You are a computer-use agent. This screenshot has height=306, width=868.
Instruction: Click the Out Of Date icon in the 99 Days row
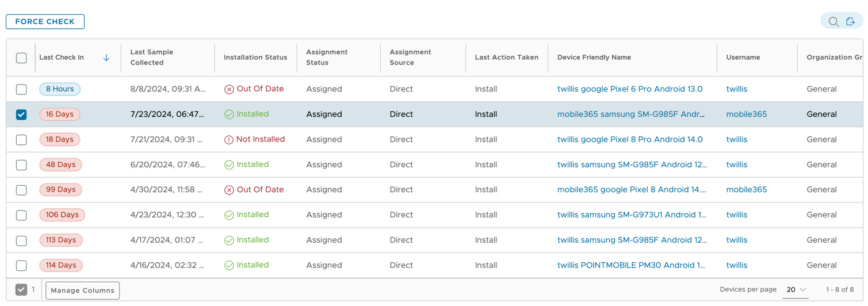pos(229,190)
